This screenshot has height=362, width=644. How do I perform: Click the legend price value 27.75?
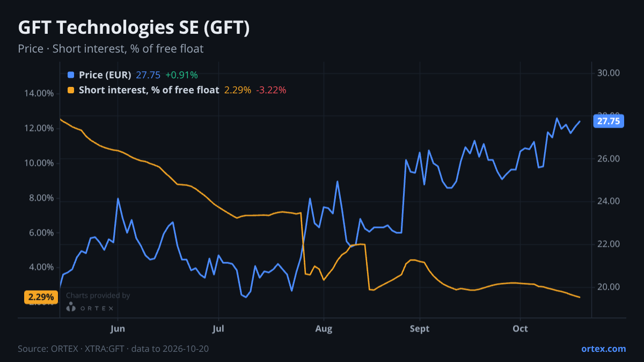pos(148,75)
